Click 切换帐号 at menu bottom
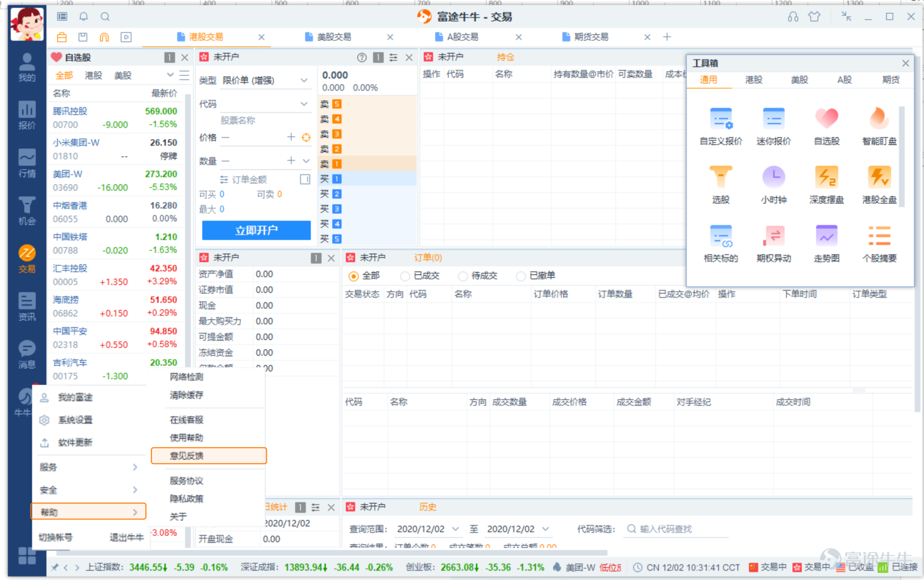 [55, 537]
